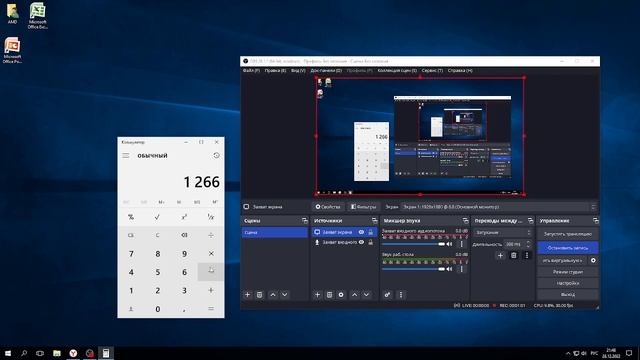Open Properties button in source toolbar
The width and height of the screenshot is (640, 360).
click(x=328, y=207)
